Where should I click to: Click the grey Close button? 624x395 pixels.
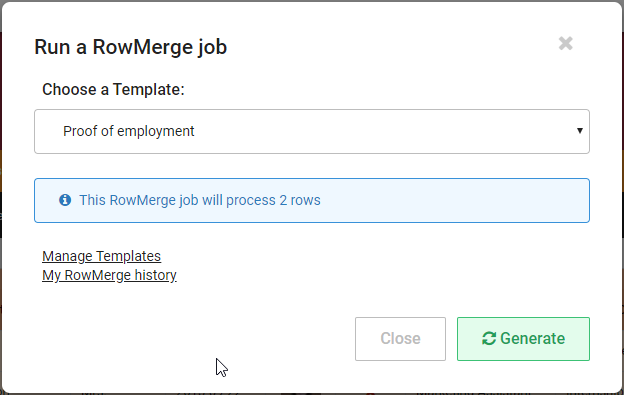click(400, 339)
